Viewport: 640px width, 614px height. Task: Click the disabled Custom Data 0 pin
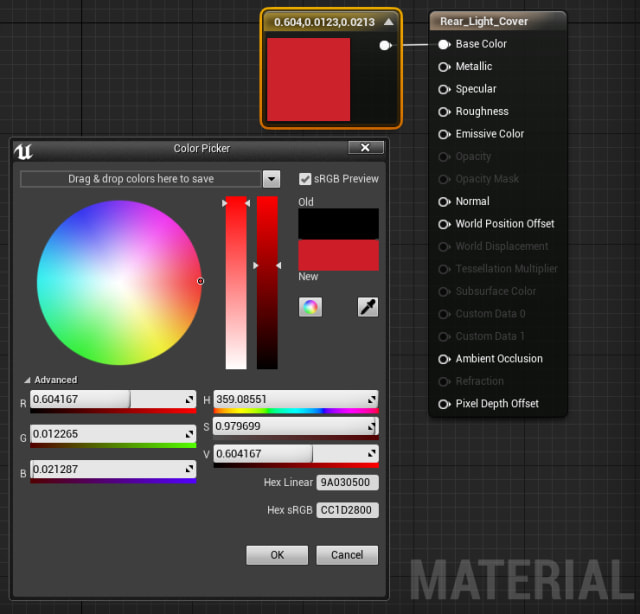[444, 314]
